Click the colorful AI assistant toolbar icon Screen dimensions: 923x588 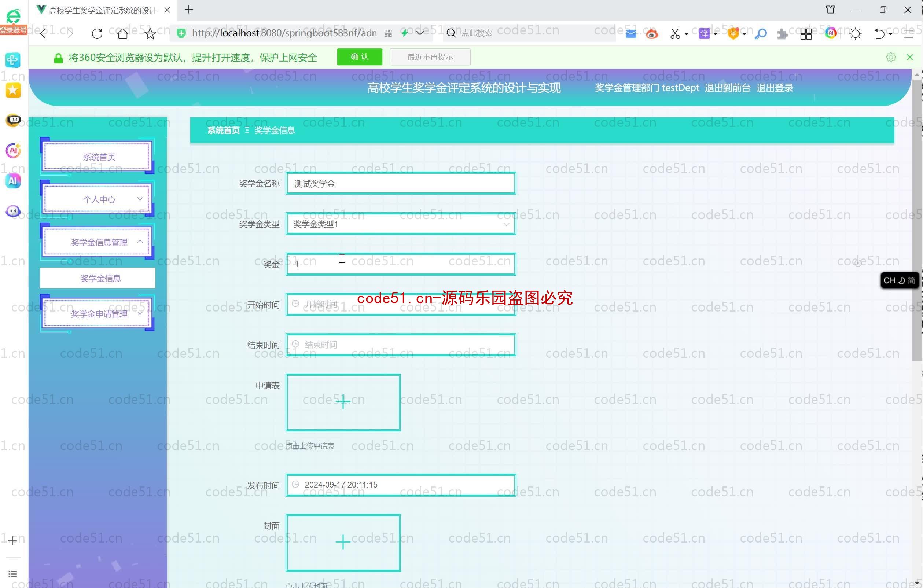(831, 33)
